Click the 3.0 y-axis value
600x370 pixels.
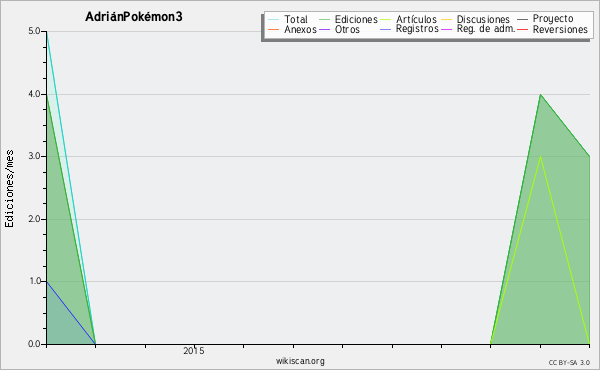click(34, 156)
